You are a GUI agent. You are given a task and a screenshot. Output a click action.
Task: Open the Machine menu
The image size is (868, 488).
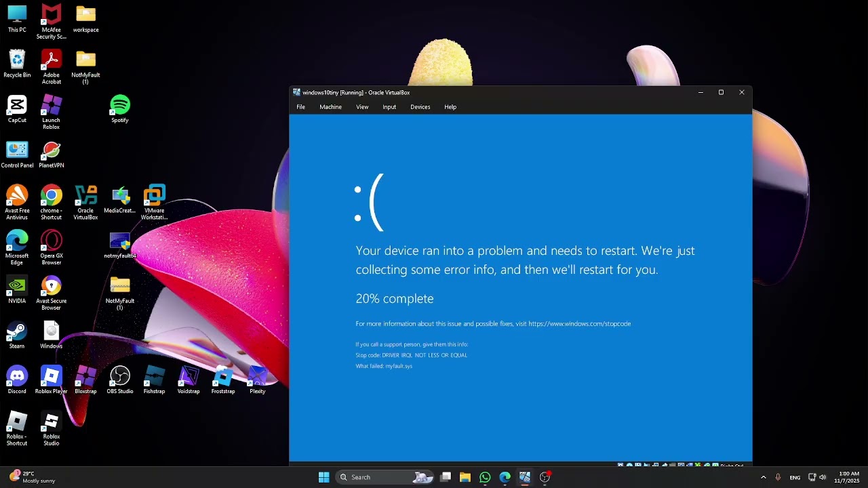coord(330,107)
